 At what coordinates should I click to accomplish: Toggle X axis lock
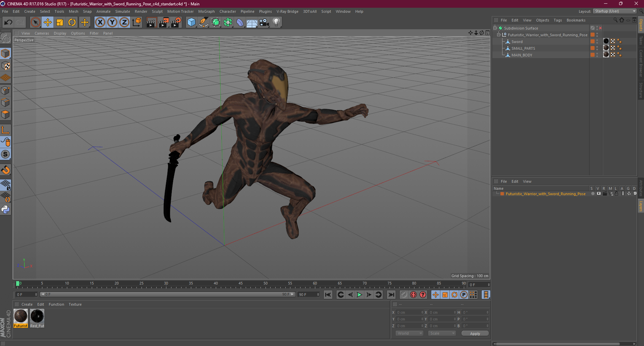(x=100, y=23)
